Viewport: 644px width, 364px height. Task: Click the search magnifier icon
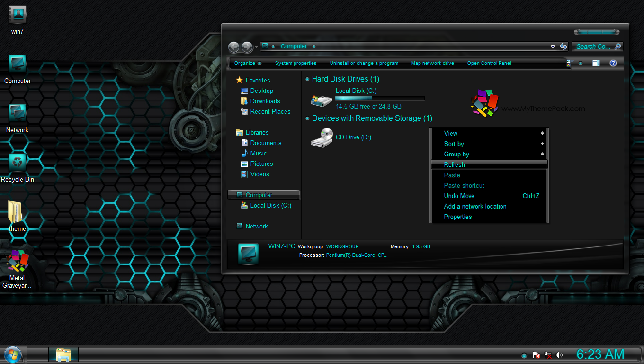coord(617,46)
